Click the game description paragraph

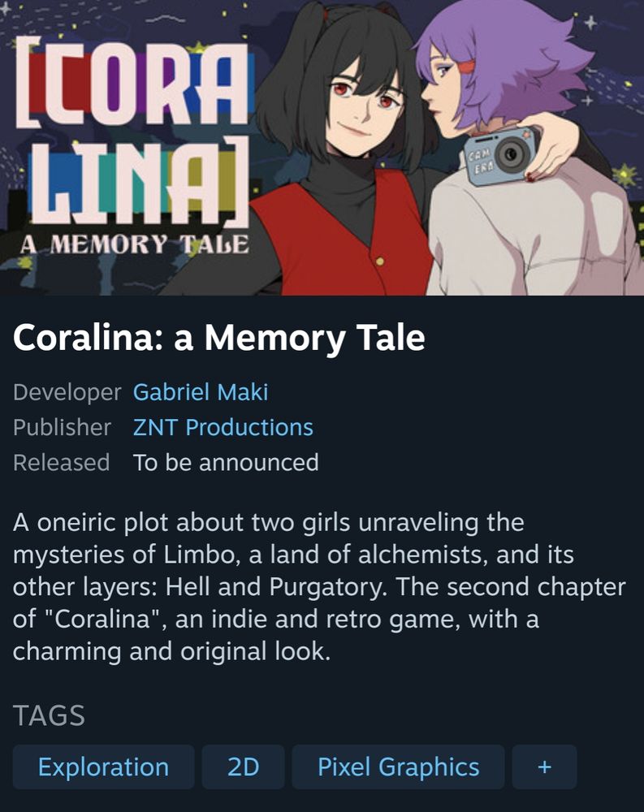(x=318, y=586)
